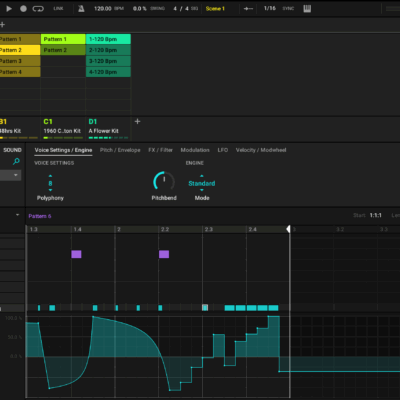Viewport: 400px width, 400px height.
Task: Click timeline ruler at marker 1.4
Action: click(77, 229)
